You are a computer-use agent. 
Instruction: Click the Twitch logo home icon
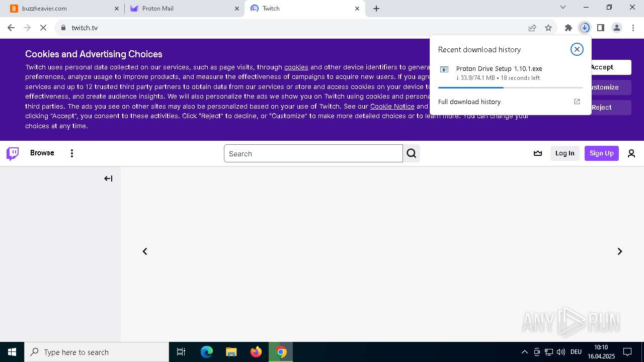pyautogui.click(x=13, y=153)
